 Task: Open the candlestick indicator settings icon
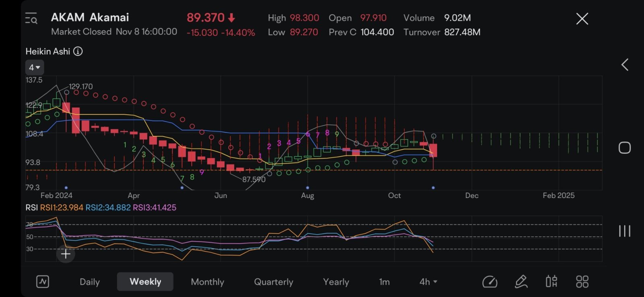[551, 282]
